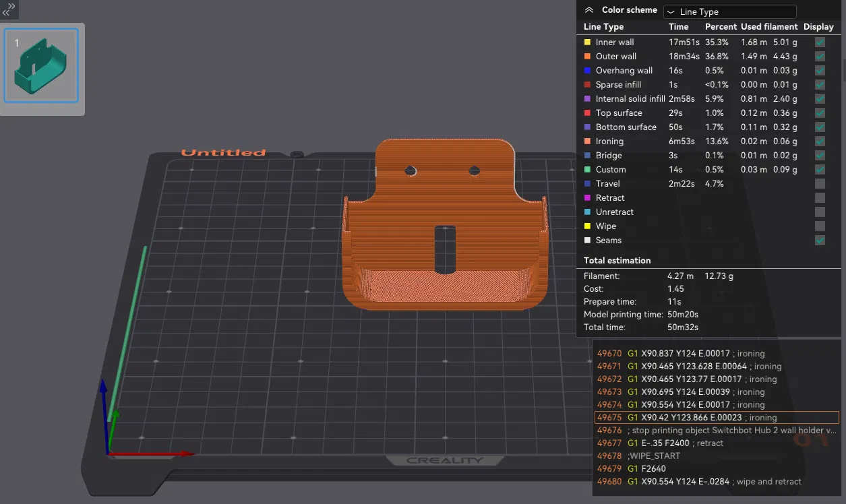The image size is (846, 504).
Task: Toggle Sparse infill display checkbox
Action: (820, 84)
